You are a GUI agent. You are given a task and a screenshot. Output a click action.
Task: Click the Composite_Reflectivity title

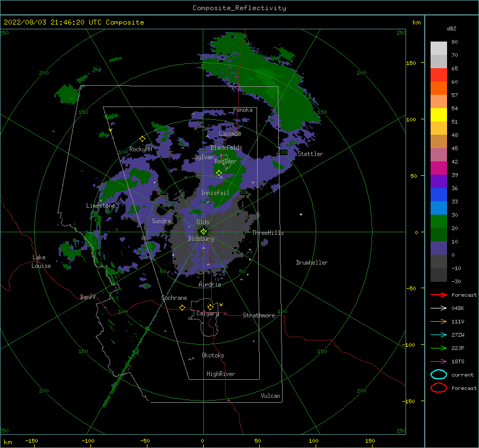(x=239, y=8)
